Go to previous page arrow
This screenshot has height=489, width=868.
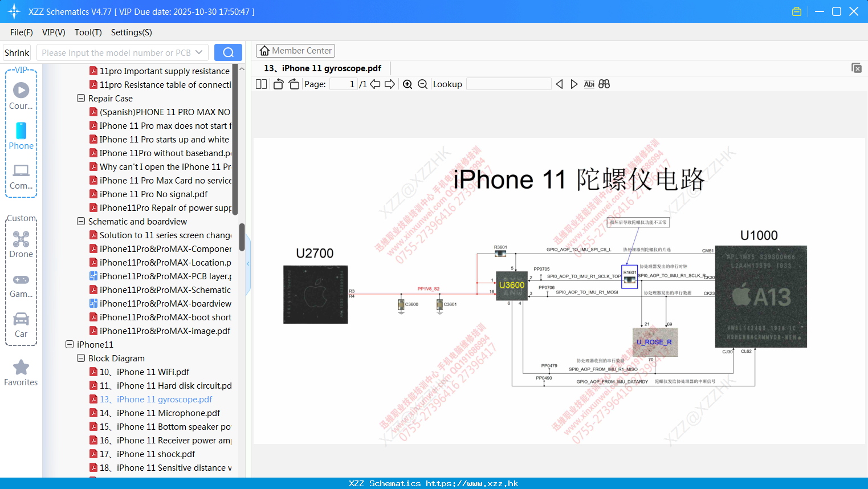(x=375, y=84)
